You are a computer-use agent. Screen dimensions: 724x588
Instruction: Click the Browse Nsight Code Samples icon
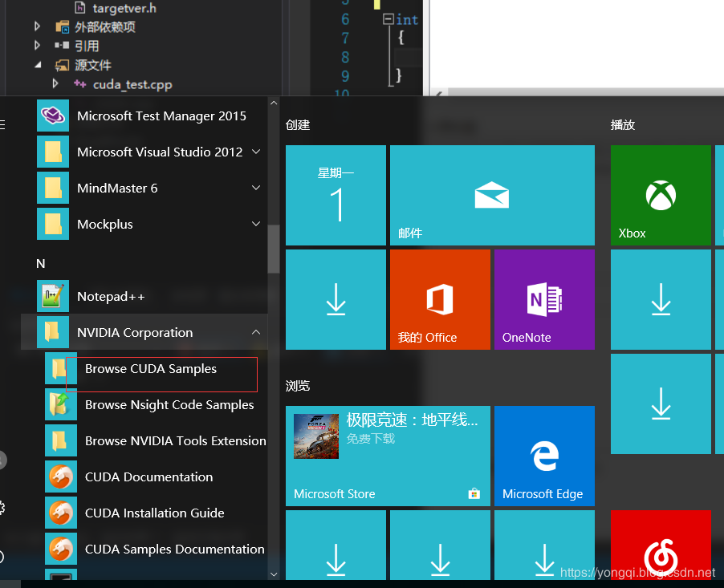[x=60, y=404]
